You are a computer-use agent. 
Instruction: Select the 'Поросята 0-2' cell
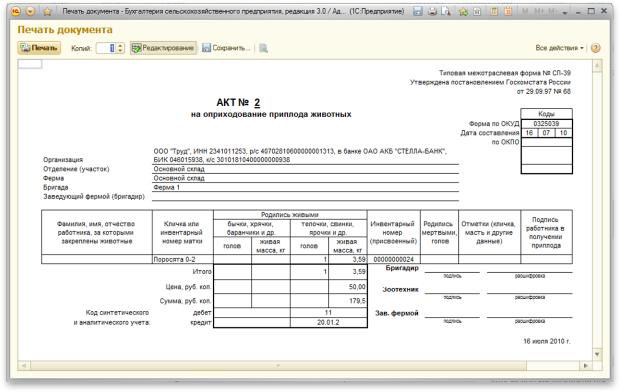point(182,259)
